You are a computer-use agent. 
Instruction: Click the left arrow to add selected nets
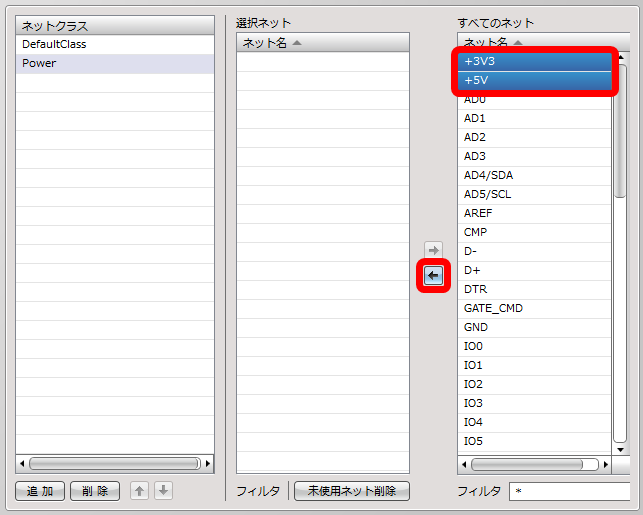pyautogui.click(x=433, y=276)
